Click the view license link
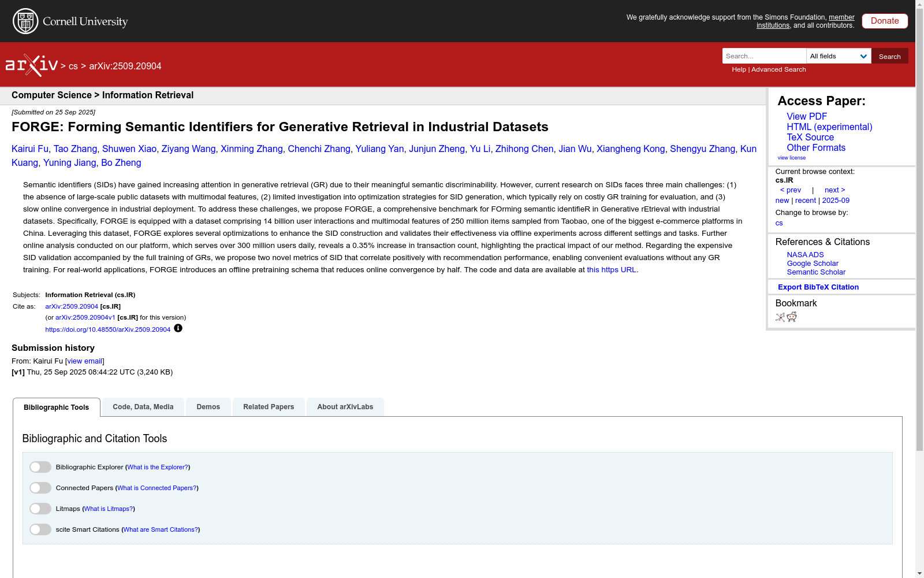This screenshot has width=924, height=578. tap(792, 158)
